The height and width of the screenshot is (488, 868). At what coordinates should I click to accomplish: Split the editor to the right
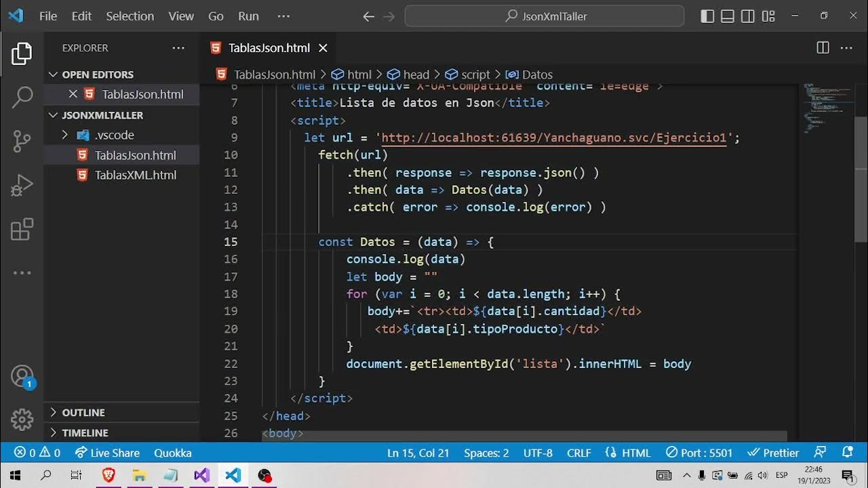[x=823, y=47]
